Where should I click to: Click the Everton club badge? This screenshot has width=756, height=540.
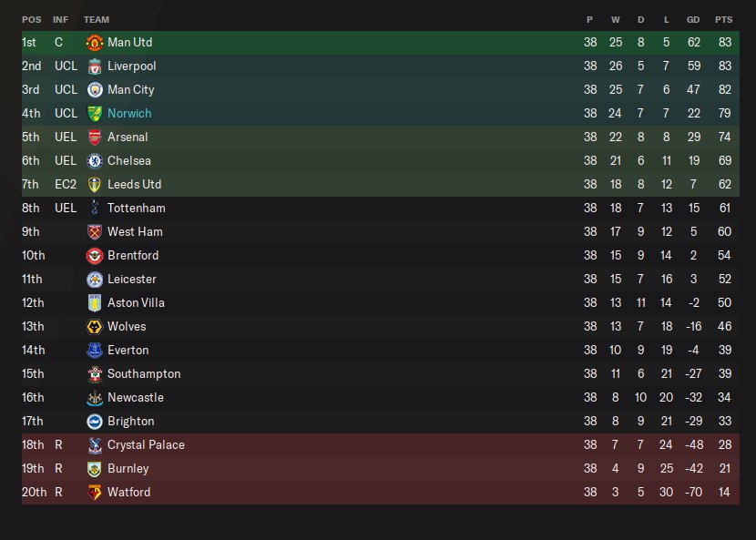click(95, 351)
